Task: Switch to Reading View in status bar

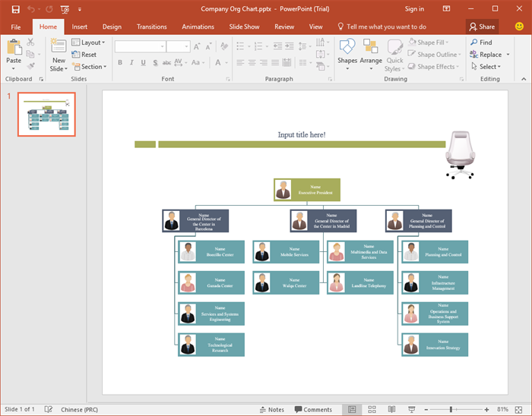Action: (x=391, y=409)
